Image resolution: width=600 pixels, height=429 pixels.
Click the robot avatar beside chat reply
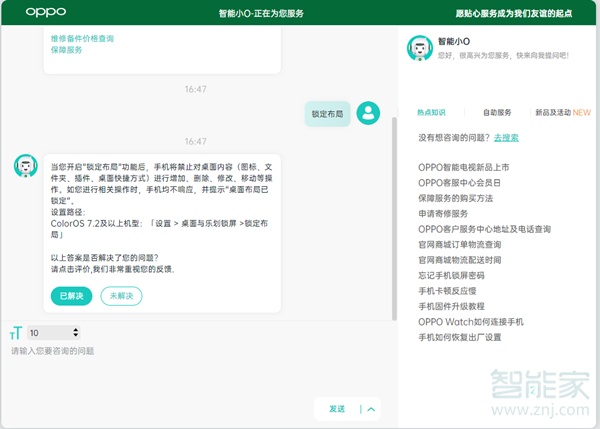point(26,166)
